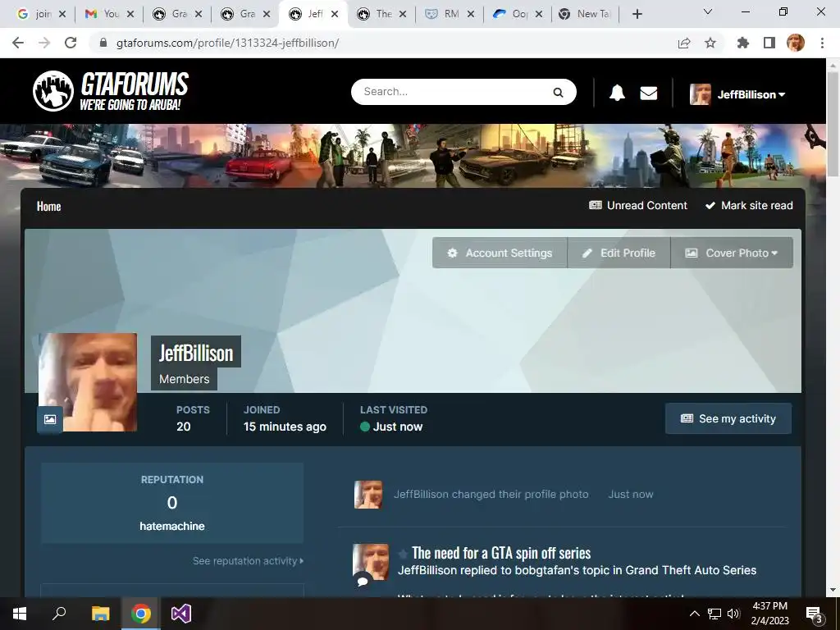Switch to the New Tab tab

(586, 14)
